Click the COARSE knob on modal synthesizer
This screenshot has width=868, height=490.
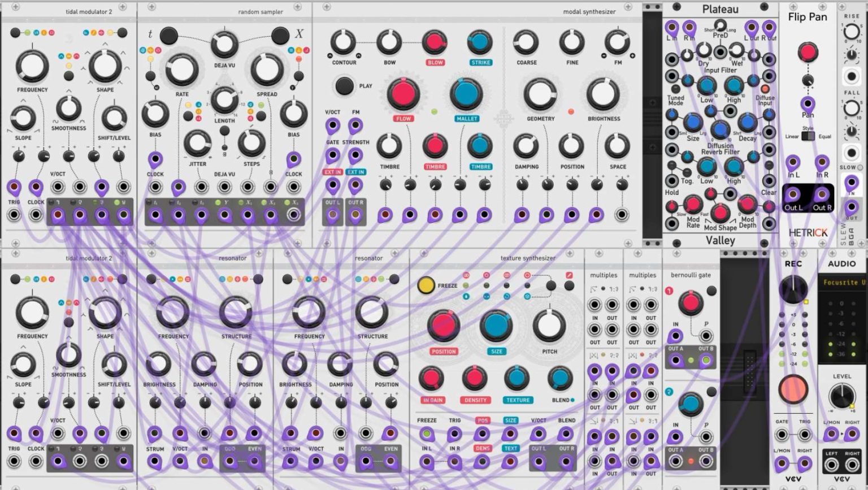pos(525,42)
